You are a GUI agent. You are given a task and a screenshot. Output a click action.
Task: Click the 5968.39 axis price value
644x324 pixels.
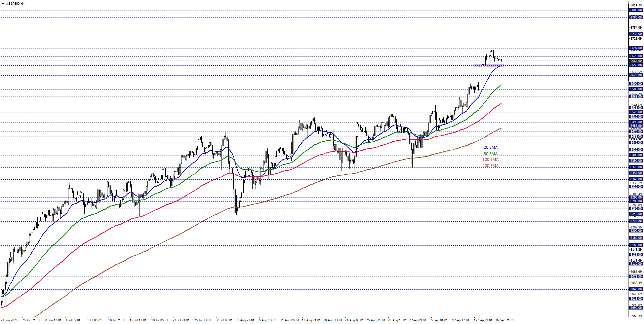[636, 316]
